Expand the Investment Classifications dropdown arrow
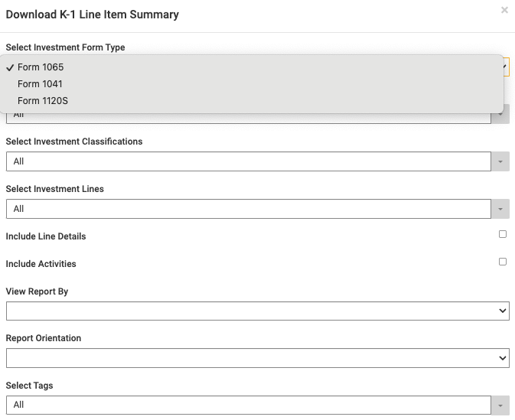Screen dimensions: 515x420 [x=500, y=161]
